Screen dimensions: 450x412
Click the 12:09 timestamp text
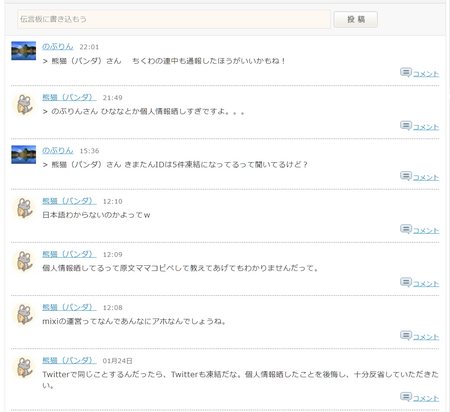point(112,255)
